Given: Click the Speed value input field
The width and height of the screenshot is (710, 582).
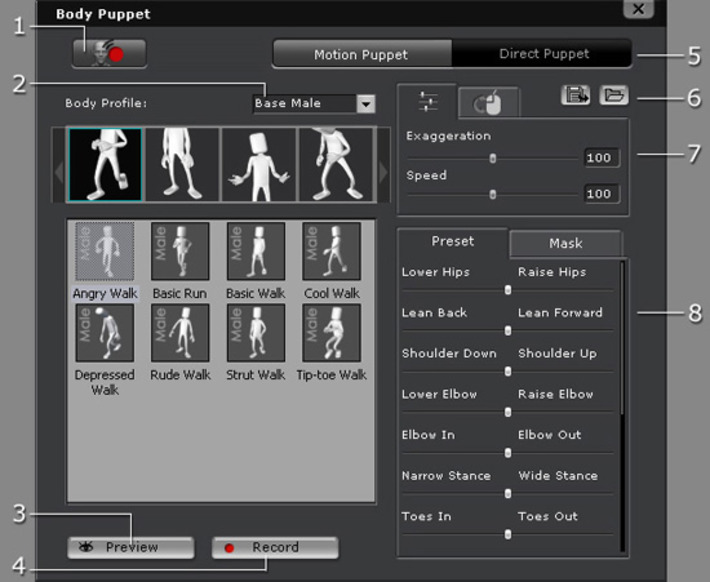Looking at the screenshot, I should (x=602, y=194).
